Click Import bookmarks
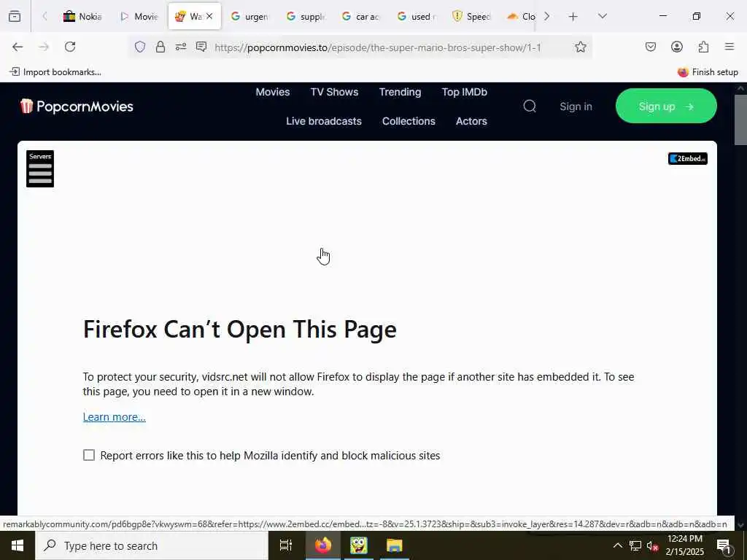747x560 pixels. (x=55, y=72)
